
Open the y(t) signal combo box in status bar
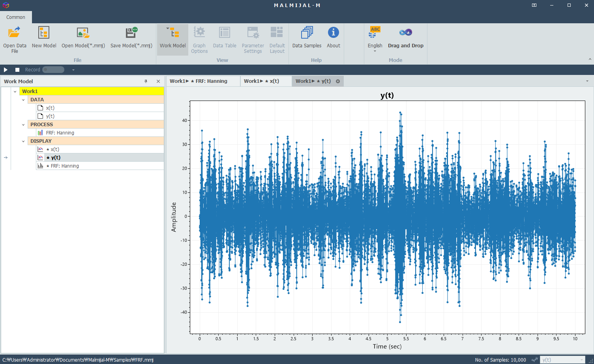562,360
